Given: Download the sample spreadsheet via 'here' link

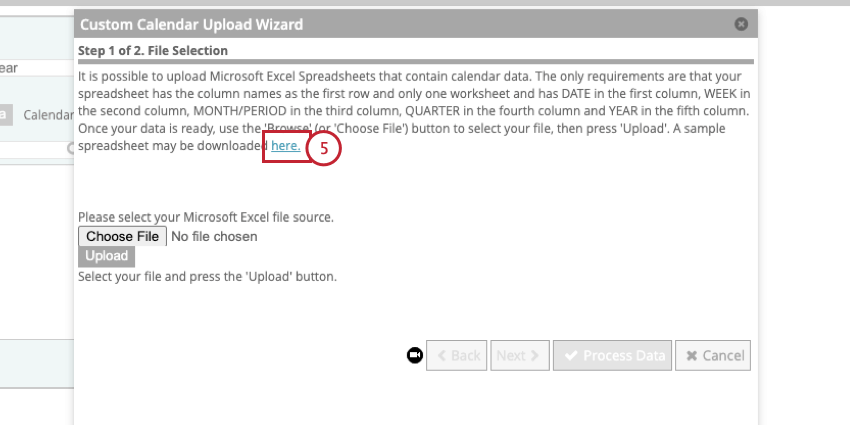Looking at the screenshot, I should pyautogui.click(x=285, y=146).
